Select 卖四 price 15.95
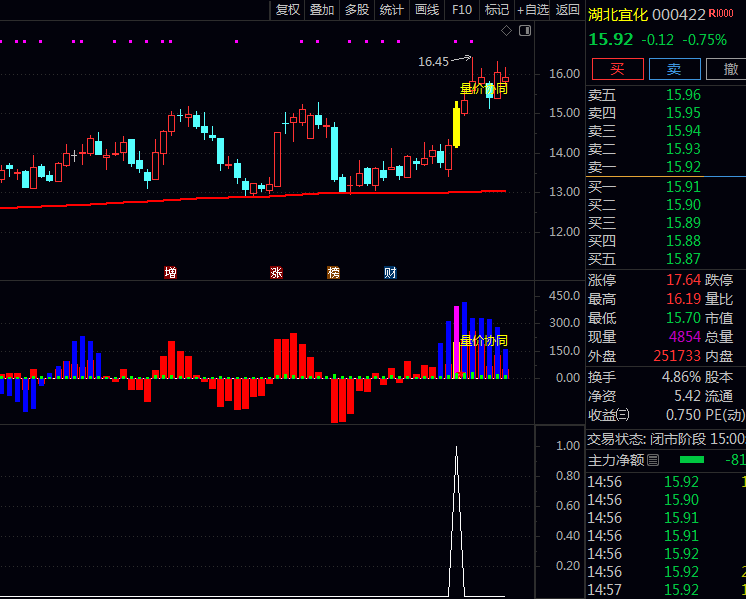 pos(683,113)
